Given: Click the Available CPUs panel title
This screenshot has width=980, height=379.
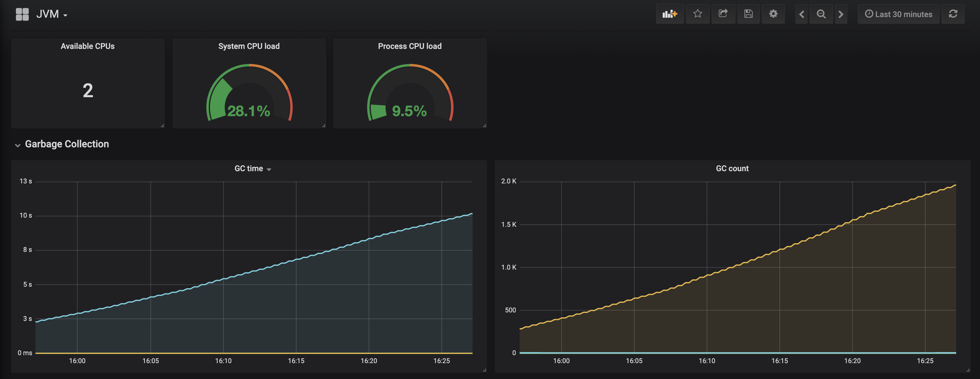Looking at the screenshot, I should click(87, 46).
